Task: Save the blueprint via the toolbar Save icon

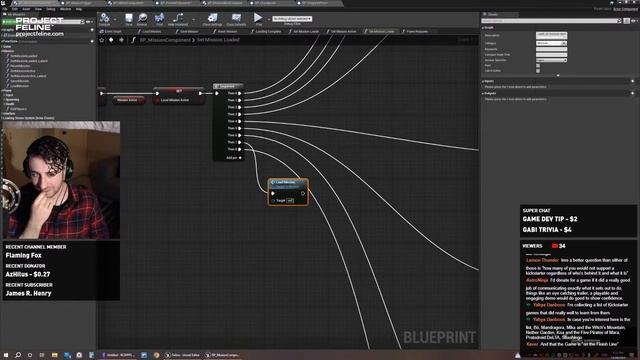Action: click(129, 19)
